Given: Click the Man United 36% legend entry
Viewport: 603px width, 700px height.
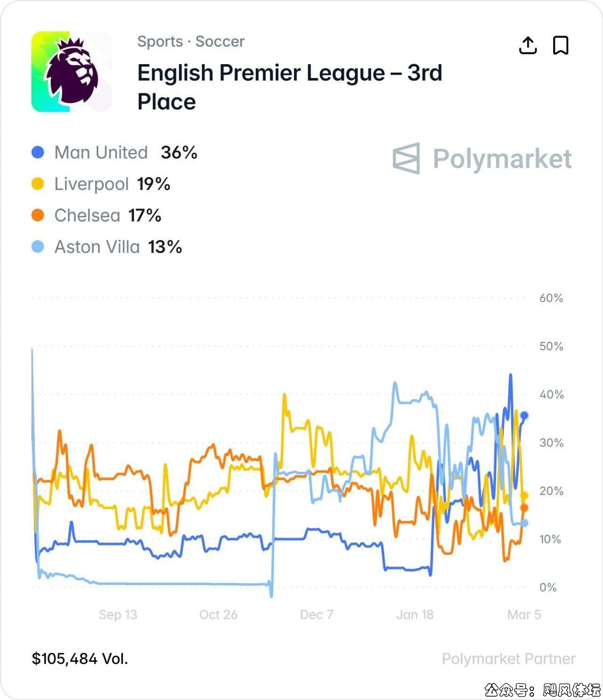Looking at the screenshot, I should [x=125, y=152].
